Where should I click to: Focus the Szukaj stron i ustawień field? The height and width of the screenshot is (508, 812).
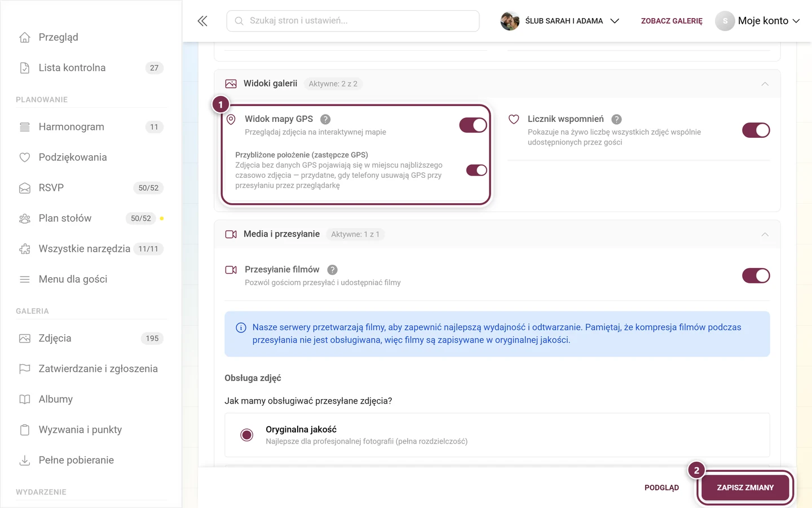tap(353, 21)
